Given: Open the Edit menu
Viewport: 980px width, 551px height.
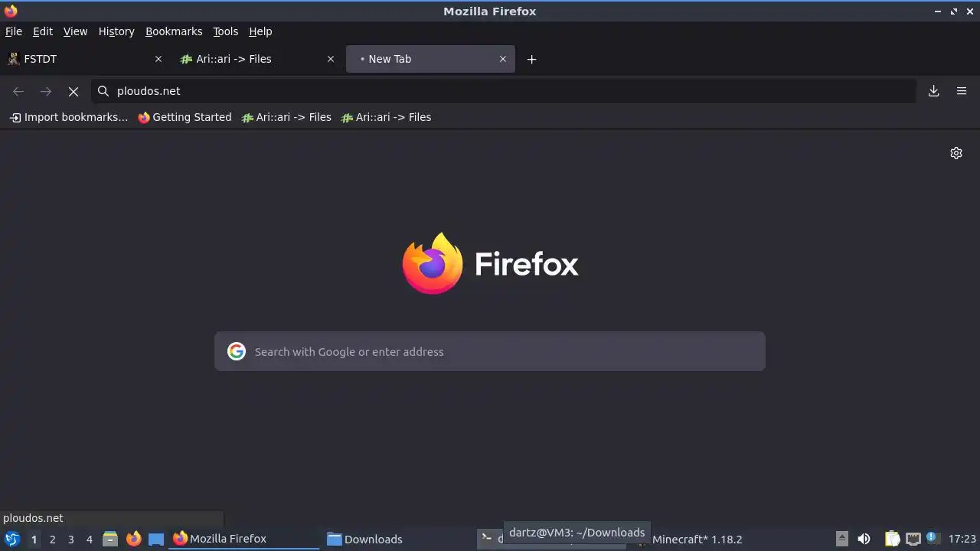Looking at the screenshot, I should point(43,31).
